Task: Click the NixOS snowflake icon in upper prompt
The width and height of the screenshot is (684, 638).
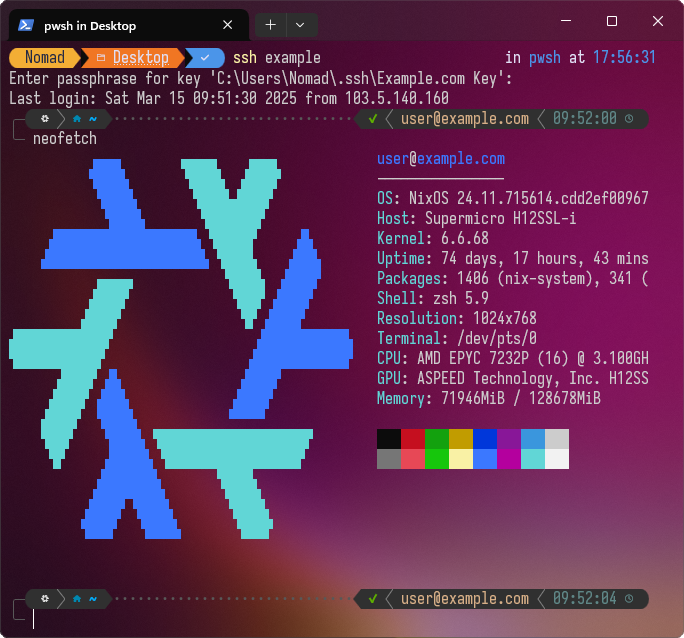Action: click(x=45, y=119)
